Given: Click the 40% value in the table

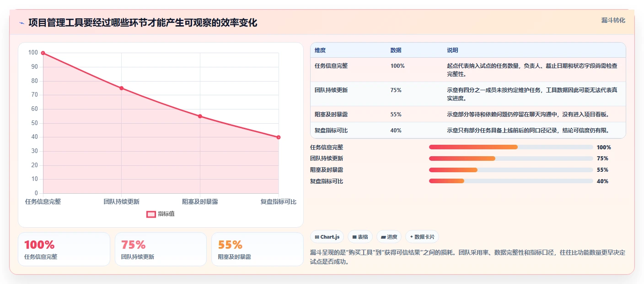Looking at the screenshot, I should (x=396, y=131).
